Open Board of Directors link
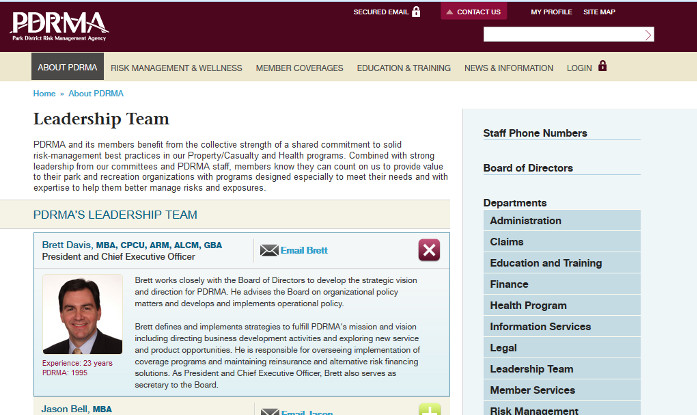 pyautogui.click(x=528, y=168)
